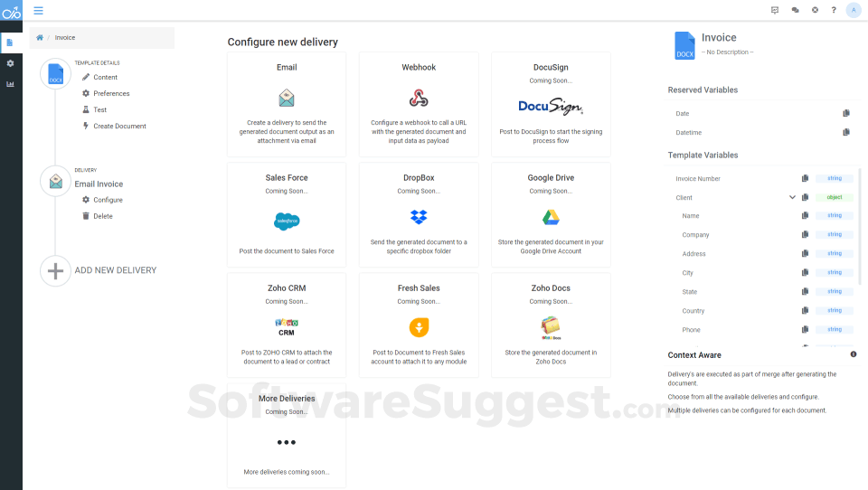Collapse the Client object variable
Screen dimensions: 868x490
pos(792,197)
